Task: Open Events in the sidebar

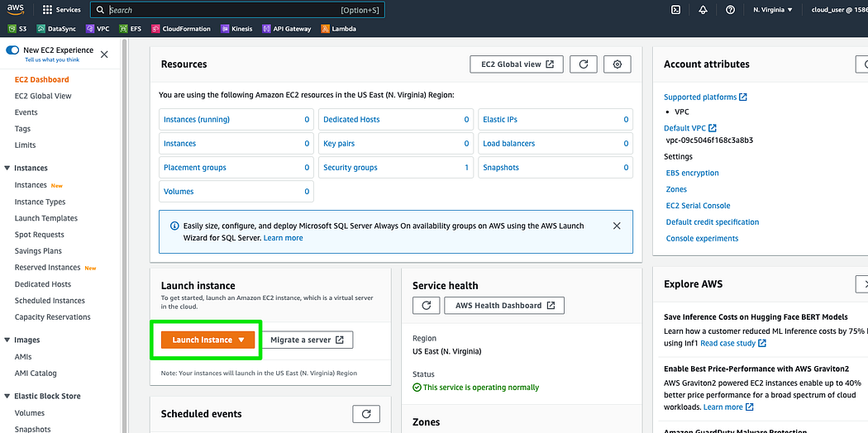Action: [26, 112]
